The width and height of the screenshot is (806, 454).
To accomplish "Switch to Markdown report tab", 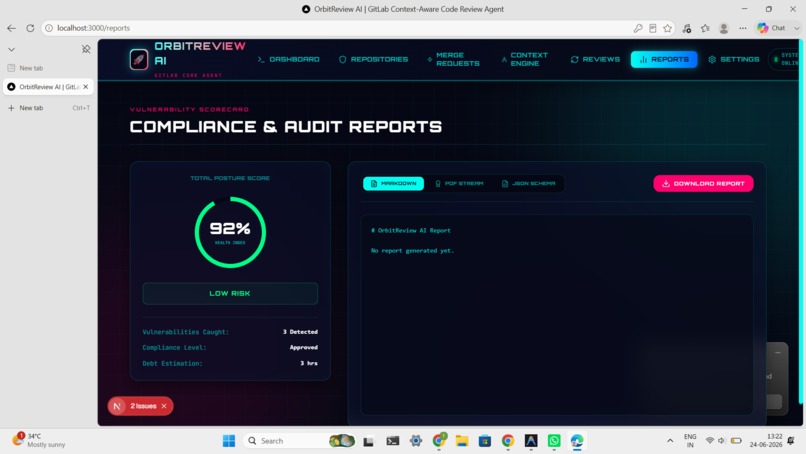I will click(x=393, y=184).
